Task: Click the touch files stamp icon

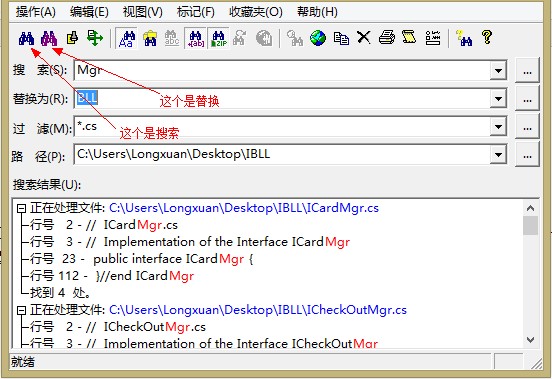Action: (72, 38)
